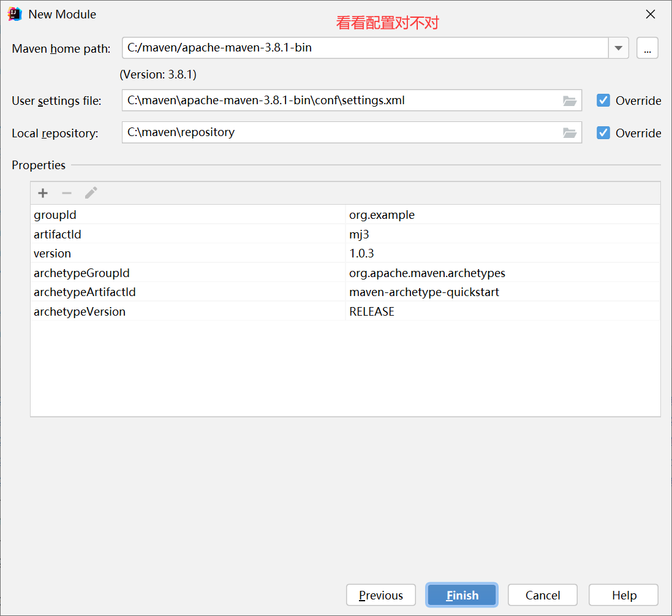672x616 pixels.
Task: Expand the Maven home path dropdown
Action: pyautogui.click(x=619, y=48)
